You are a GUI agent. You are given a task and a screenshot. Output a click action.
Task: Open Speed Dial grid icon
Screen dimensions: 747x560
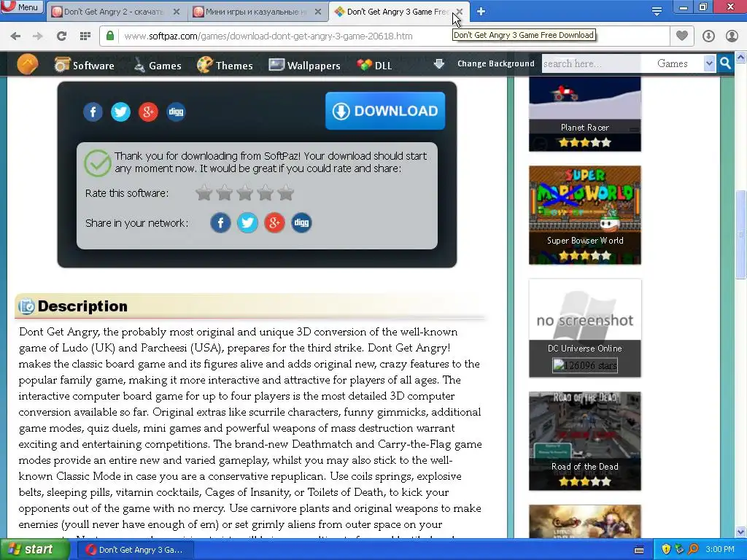[x=85, y=36]
